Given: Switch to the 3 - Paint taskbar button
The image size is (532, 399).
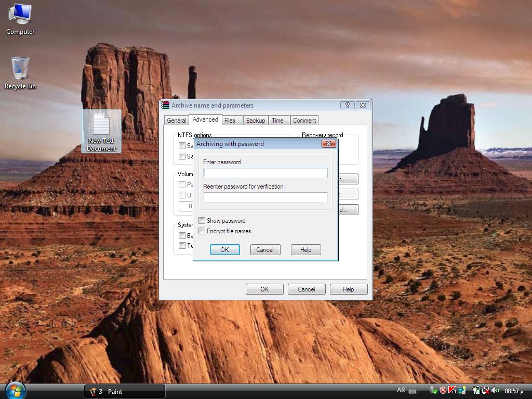Looking at the screenshot, I should coord(125,391).
